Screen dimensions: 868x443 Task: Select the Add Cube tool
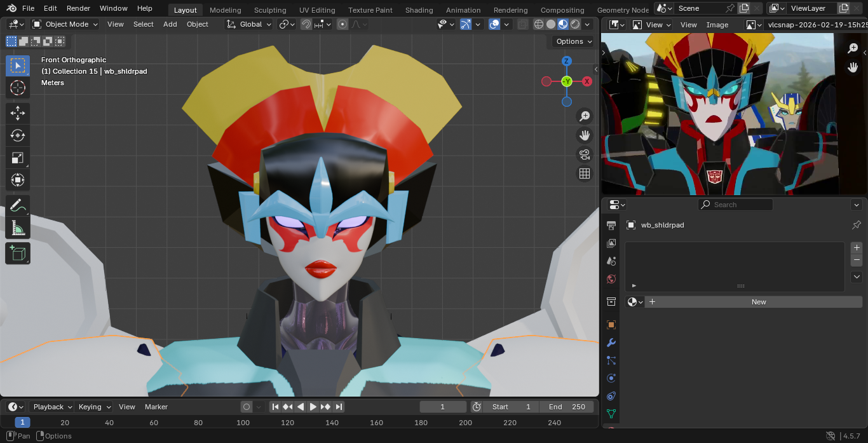coord(18,254)
